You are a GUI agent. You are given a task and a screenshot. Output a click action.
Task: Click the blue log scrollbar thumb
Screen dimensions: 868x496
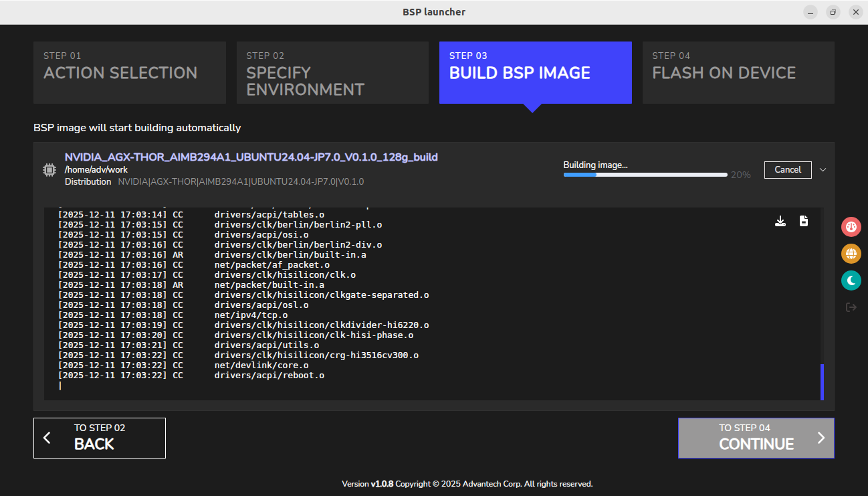point(822,382)
